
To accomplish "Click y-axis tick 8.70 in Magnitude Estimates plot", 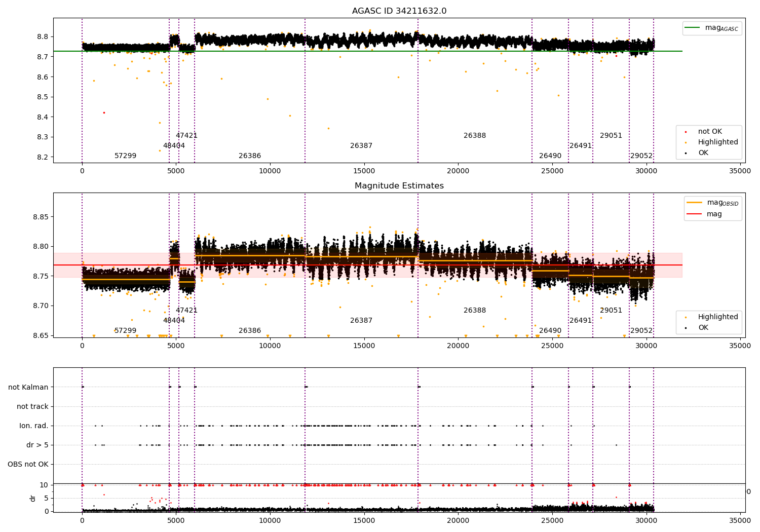I will point(41,306).
